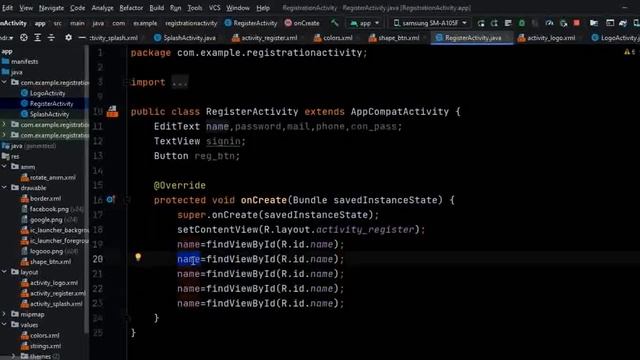
Task: Open the Edit menu
Action: [7, 8]
